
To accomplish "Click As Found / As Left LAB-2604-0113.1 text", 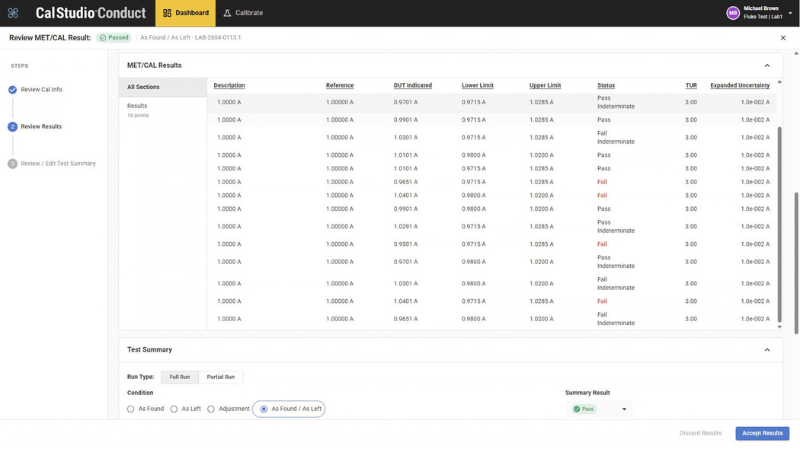I will click(191, 38).
